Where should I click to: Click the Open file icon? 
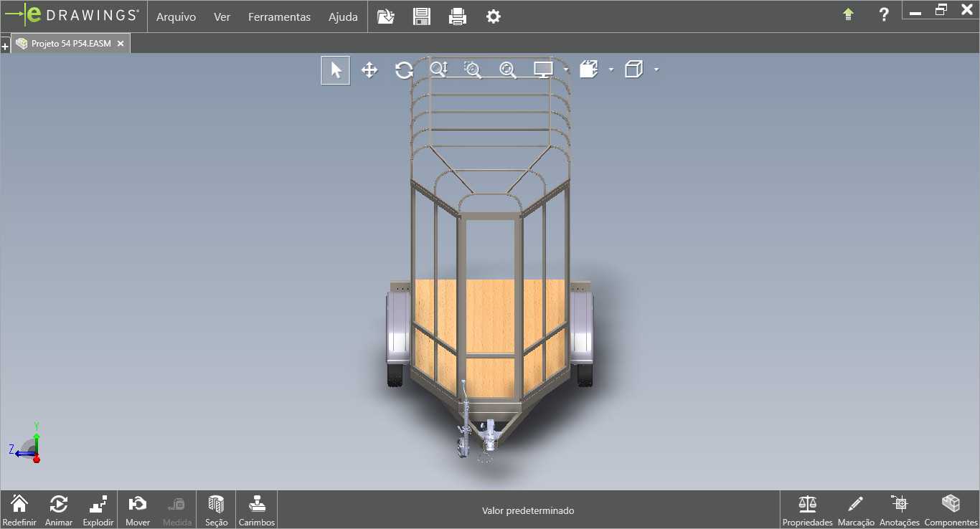(386, 16)
